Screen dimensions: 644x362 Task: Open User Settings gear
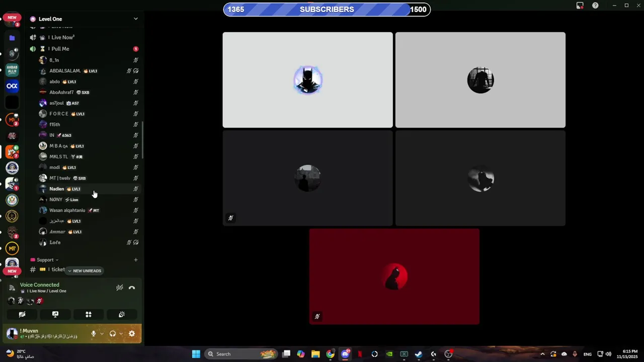pyautogui.click(x=132, y=333)
